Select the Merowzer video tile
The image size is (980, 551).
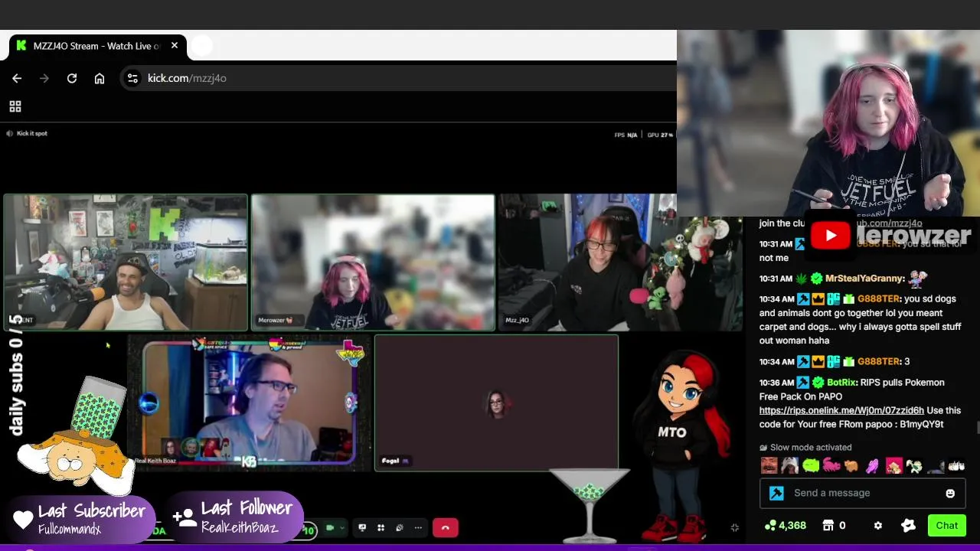click(373, 262)
